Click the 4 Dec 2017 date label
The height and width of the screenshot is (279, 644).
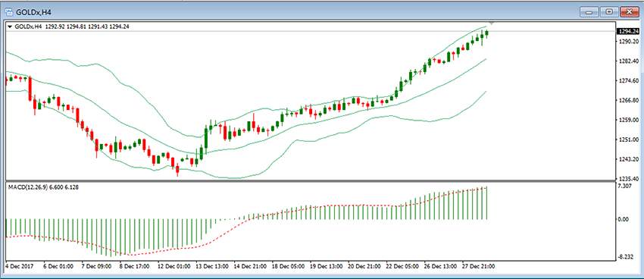[18, 266]
